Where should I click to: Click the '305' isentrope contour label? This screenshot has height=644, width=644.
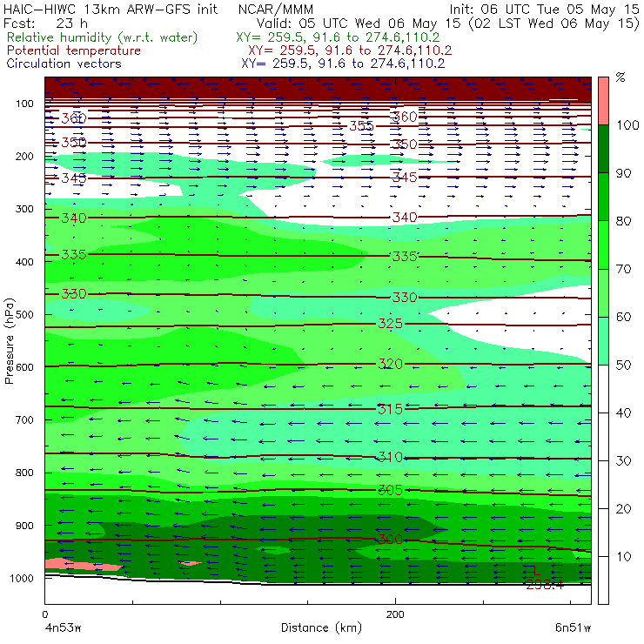390,490
